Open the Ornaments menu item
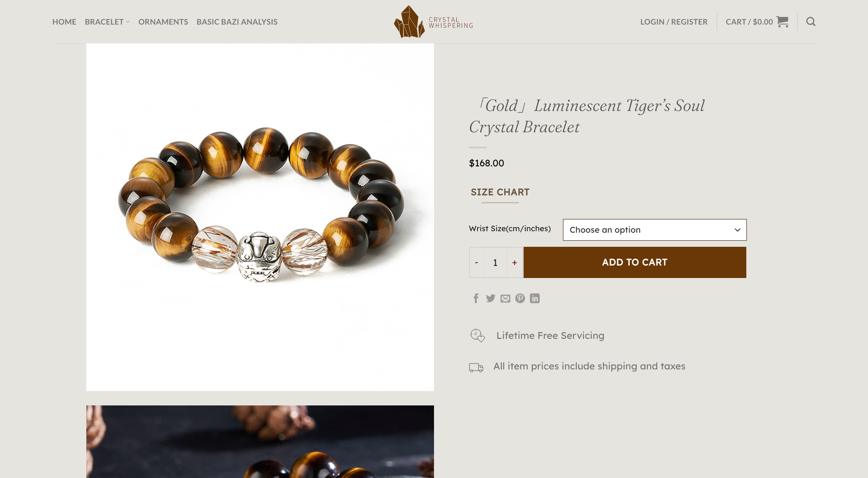Image resolution: width=868 pixels, height=478 pixels. click(x=163, y=22)
